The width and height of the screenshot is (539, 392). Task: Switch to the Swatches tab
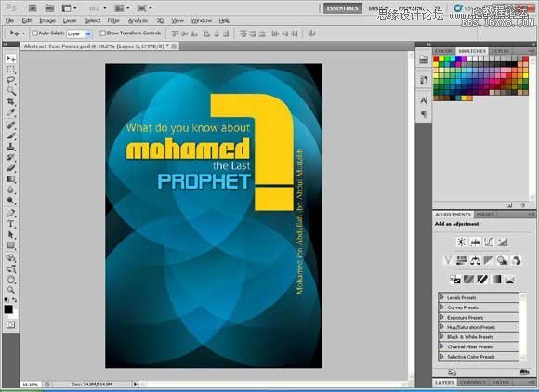(472, 51)
